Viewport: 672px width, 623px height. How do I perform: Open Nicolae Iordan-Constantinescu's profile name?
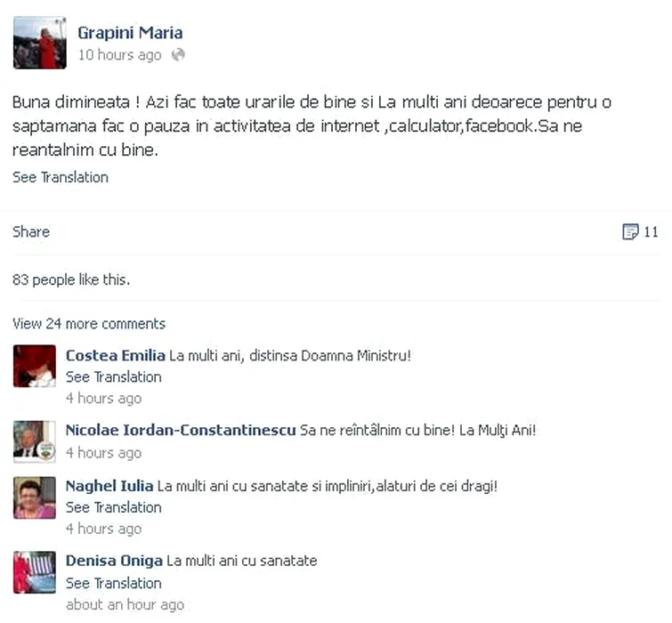pyautogui.click(x=181, y=430)
